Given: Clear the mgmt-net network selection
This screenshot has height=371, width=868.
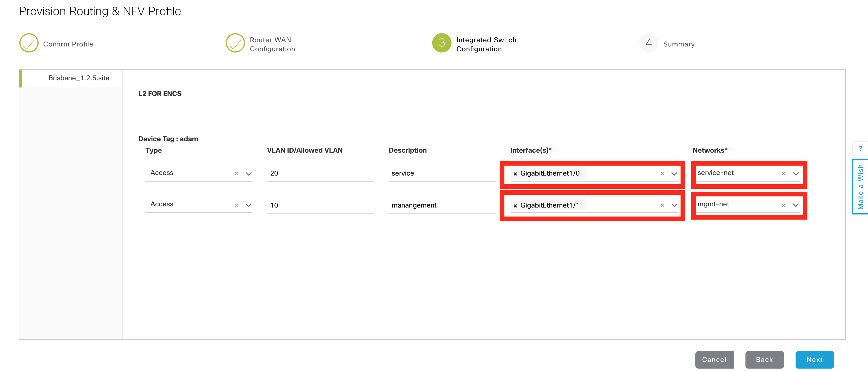Looking at the screenshot, I should point(783,205).
